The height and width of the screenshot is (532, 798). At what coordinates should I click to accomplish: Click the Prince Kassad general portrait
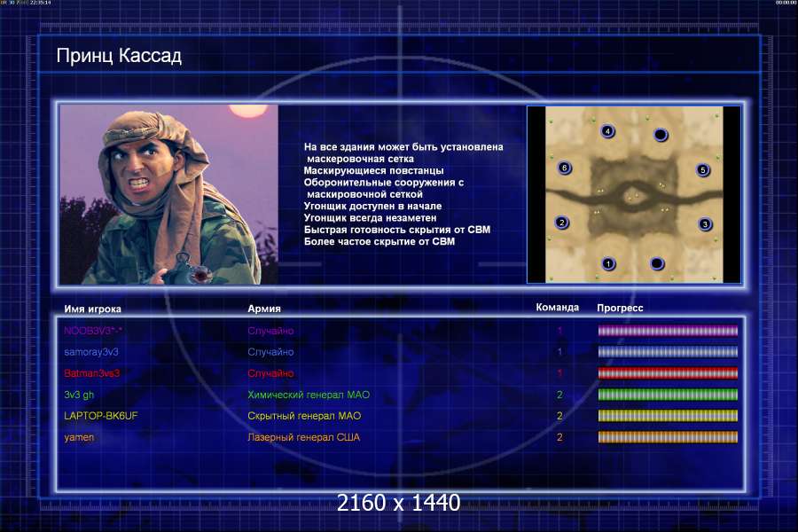[169, 194]
